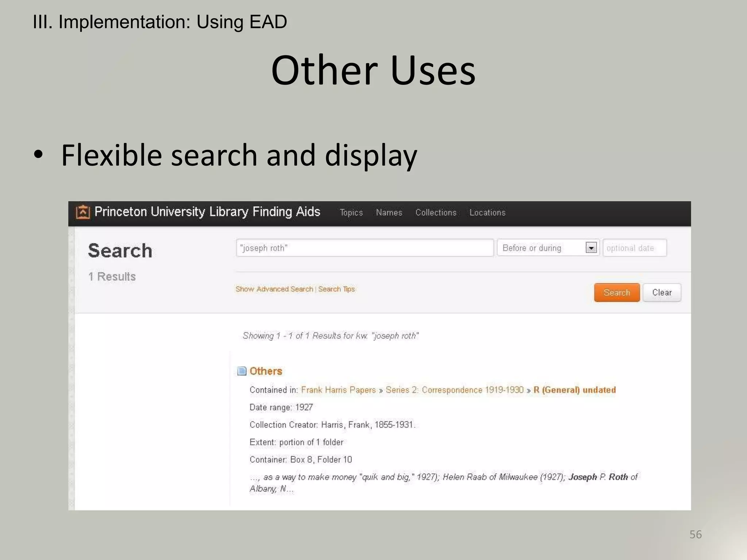The image size is (747, 560).
Task: Click the Princeton library logo icon
Action: [83, 212]
